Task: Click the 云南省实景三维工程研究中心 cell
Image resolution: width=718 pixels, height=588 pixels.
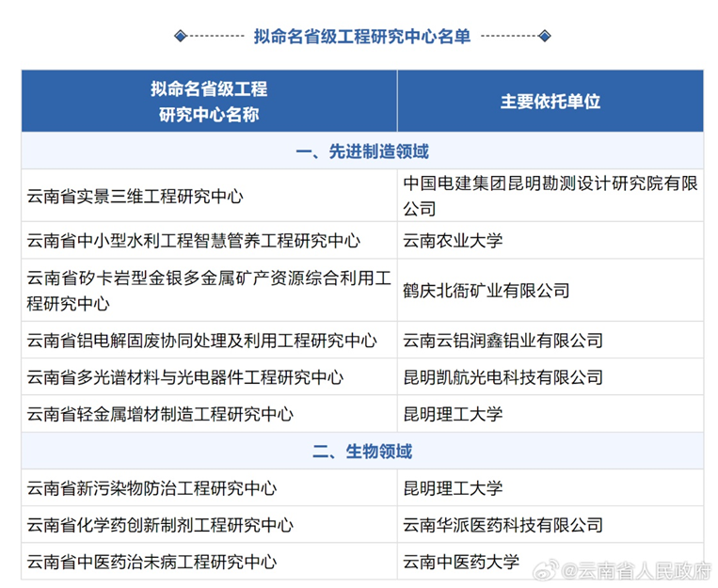Action: pos(136,196)
